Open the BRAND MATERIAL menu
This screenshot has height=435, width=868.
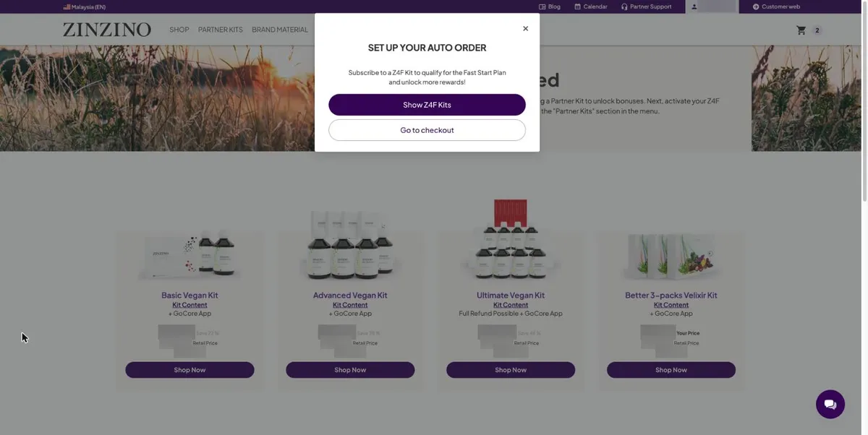(x=280, y=30)
